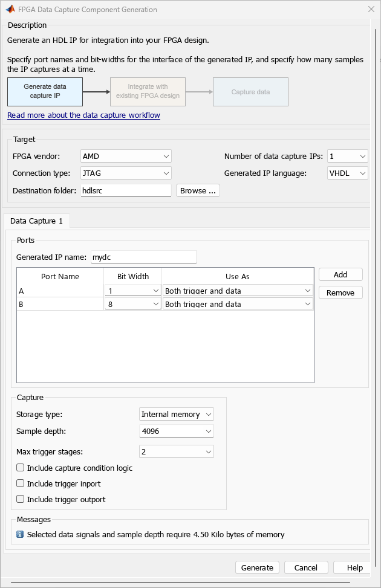Open the data capture workflow link
381x588 pixels.
tap(83, 115)
